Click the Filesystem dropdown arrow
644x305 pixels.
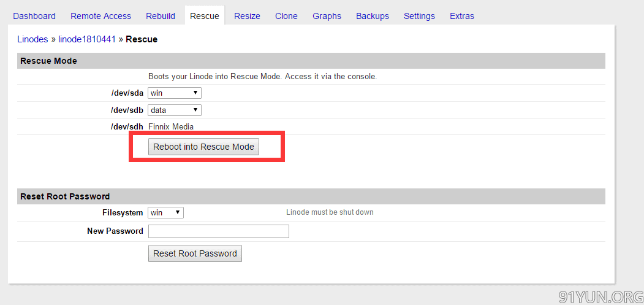pyautogui.click(x=178, y=213)
